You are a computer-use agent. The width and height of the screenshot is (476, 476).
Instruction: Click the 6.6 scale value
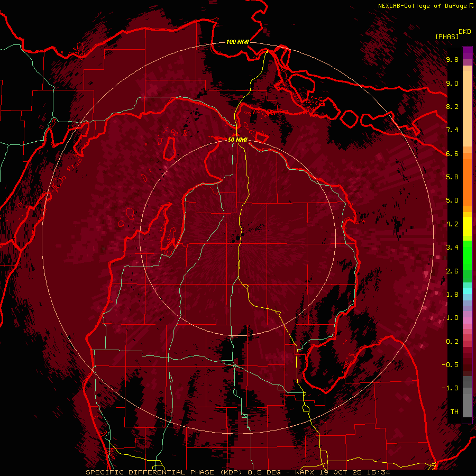pos(452,153)
